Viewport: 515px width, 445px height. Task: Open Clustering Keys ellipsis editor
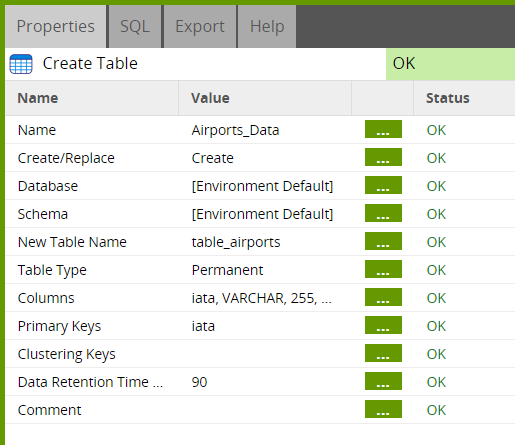coord(383,353)
